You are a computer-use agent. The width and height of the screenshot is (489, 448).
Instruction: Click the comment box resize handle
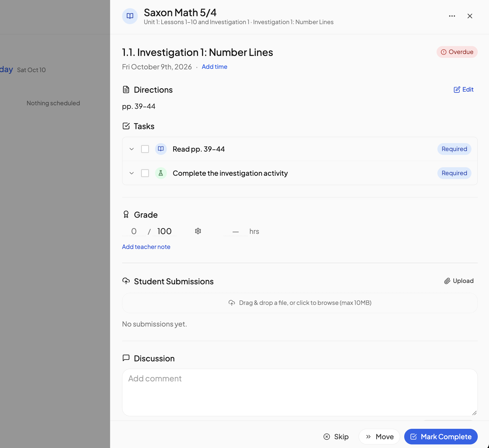point(474,413)
